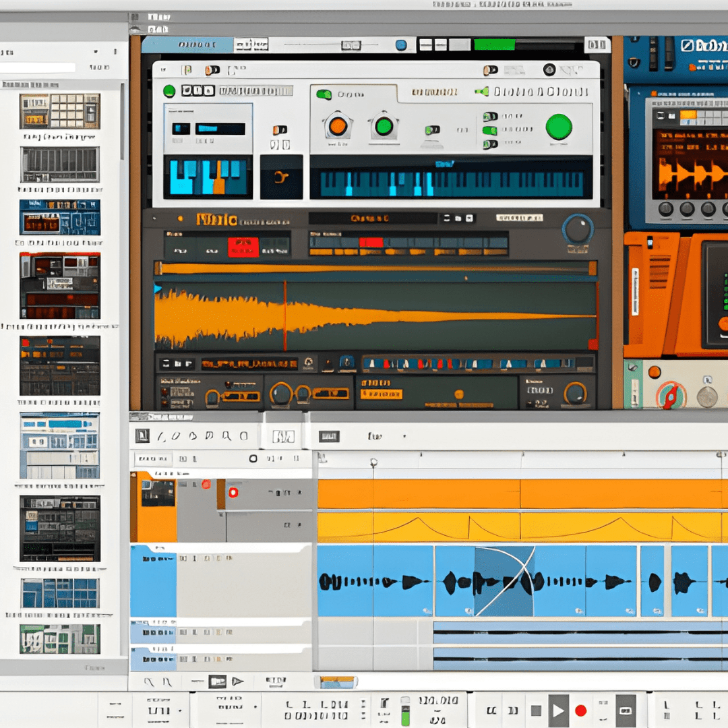
Task: Toggle the green switch on the synth tab
Action: (x=324, y=94)
